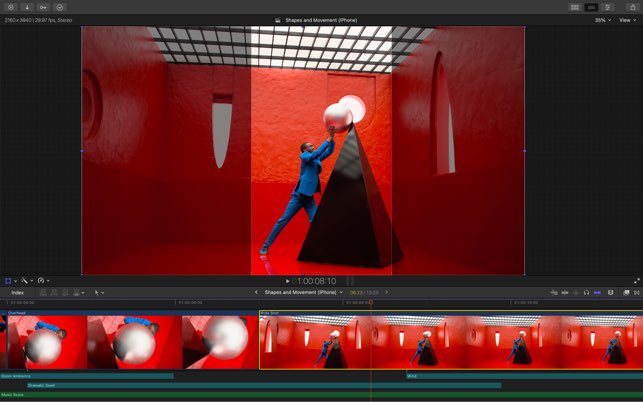Click insert clip edit icon
This screenshot has height=402, width=643.
54,292
